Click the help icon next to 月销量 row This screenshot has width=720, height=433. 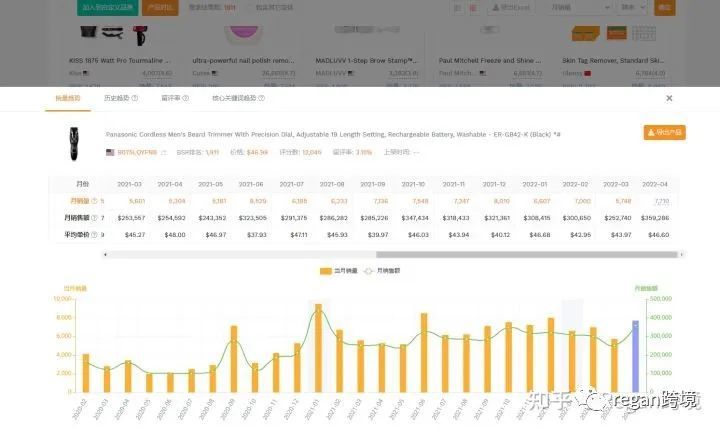coord(94,201)
